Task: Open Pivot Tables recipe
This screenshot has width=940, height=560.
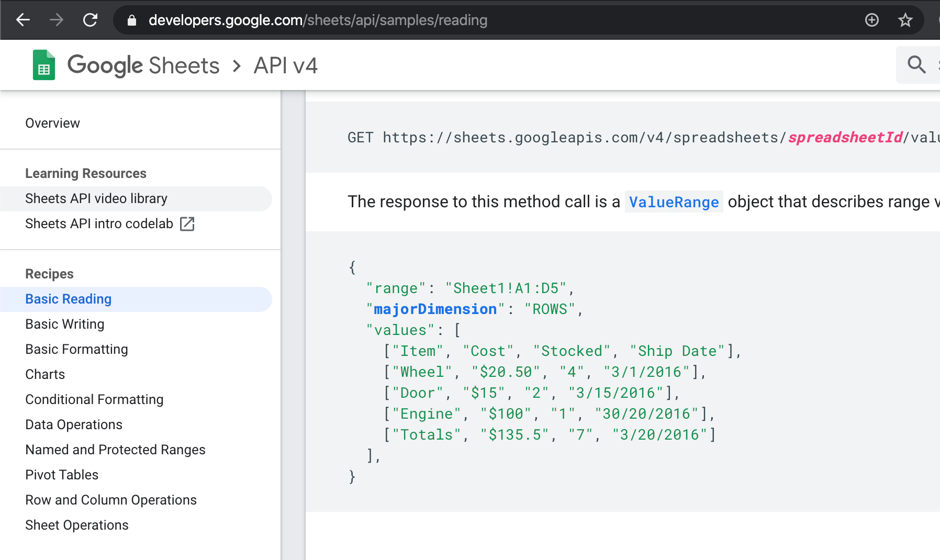Action: [x=62, y=475]
